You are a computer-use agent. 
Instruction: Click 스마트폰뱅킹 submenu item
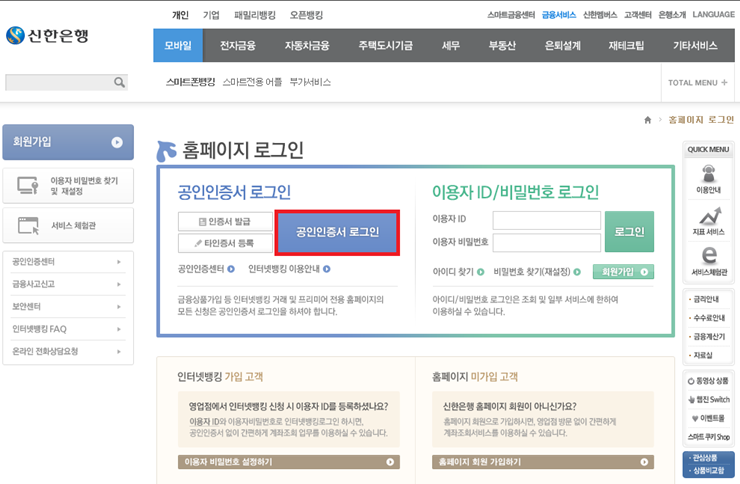point(191,82)
